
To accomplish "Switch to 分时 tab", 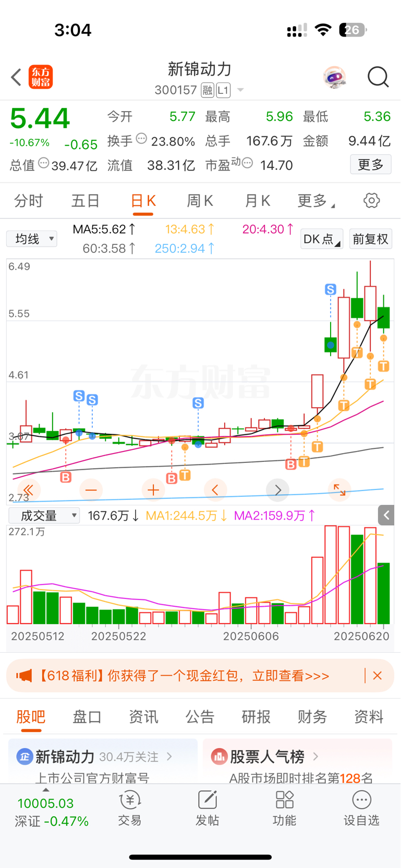I will tap(29, 201).
